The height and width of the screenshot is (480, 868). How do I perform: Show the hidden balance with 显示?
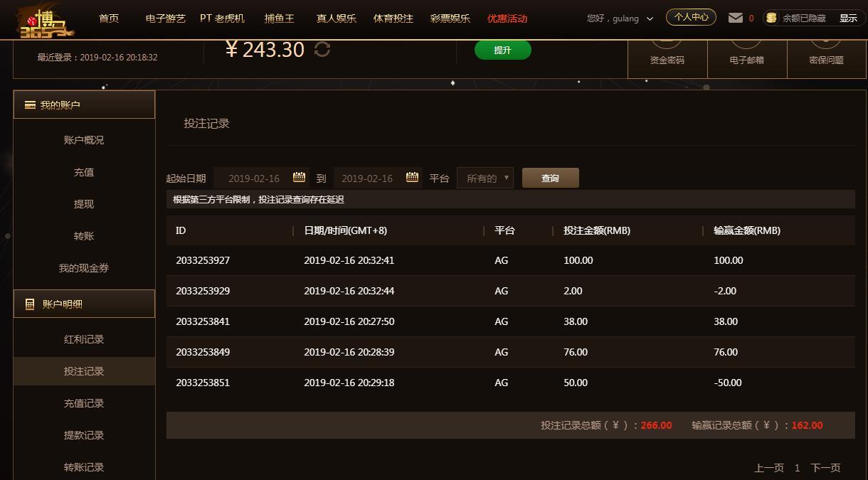click(848, 18)
